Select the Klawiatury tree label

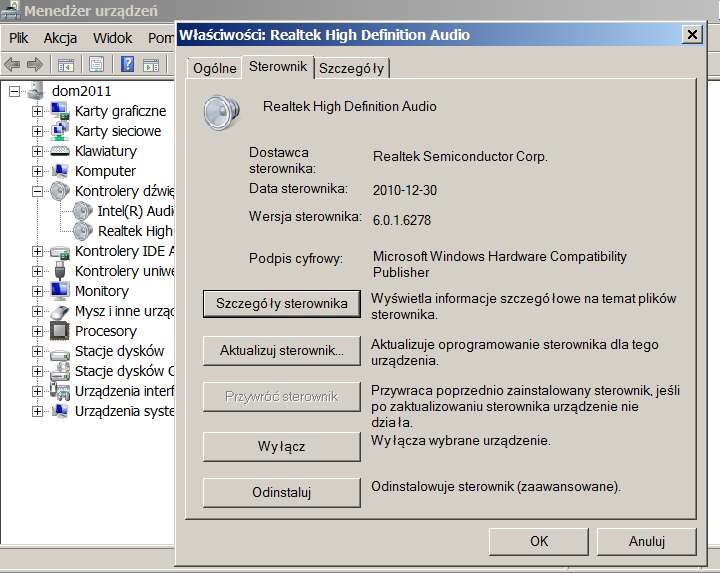106,151
